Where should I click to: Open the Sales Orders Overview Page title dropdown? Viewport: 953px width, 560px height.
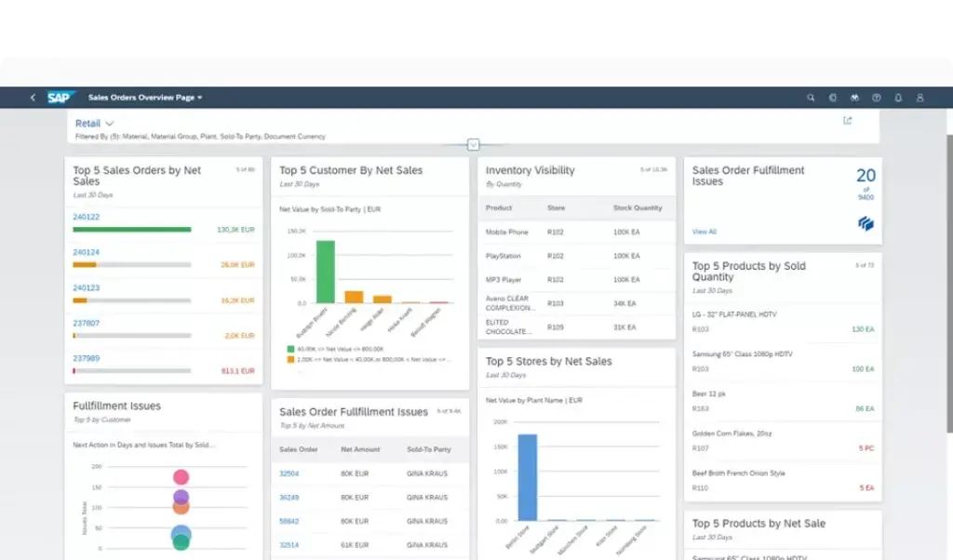[145, 97]
